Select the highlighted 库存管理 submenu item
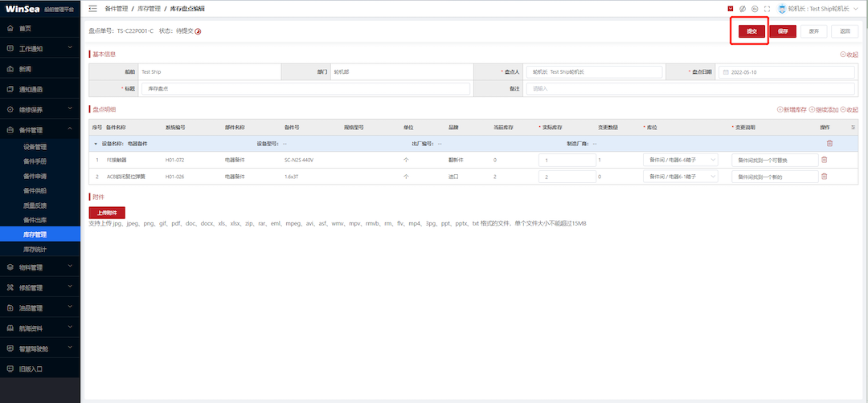Viewport: 868px width, 403px height. pyautogui.click(x=40, y=234)
